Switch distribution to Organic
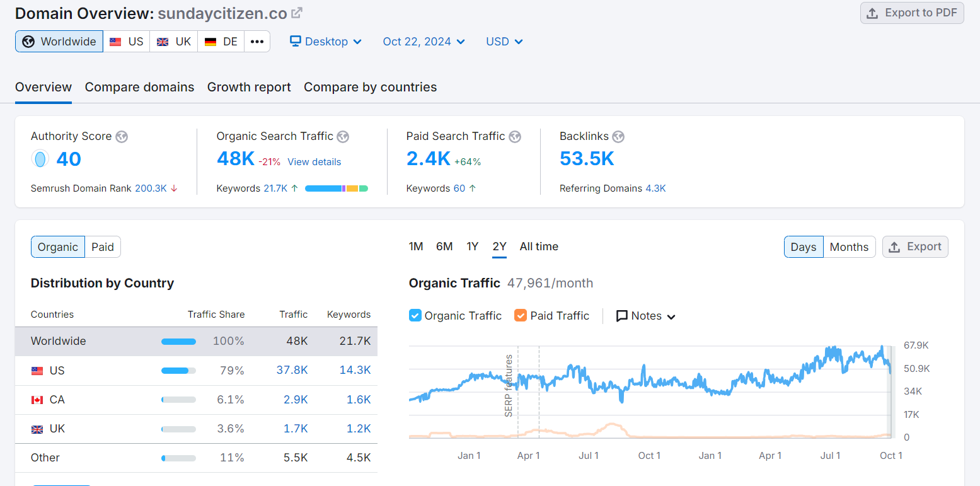Image resolution: width=980 pixels, height=486 pixels. (58, 247)
